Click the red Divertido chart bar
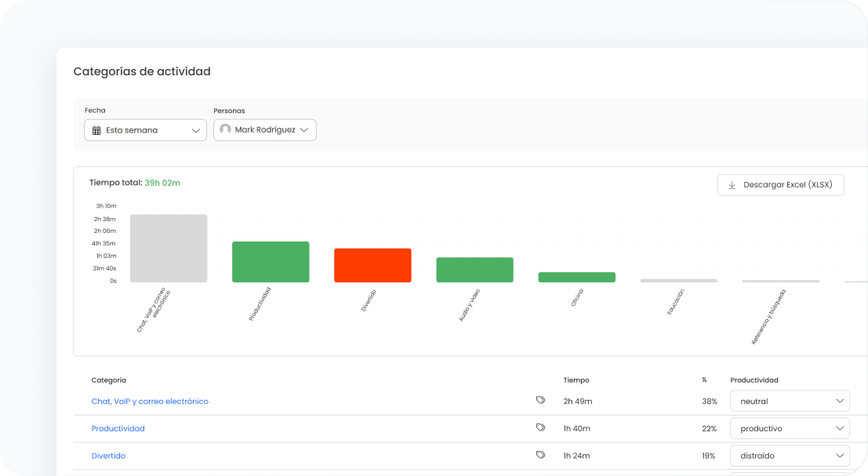868x476 pixels. point(372,265)
